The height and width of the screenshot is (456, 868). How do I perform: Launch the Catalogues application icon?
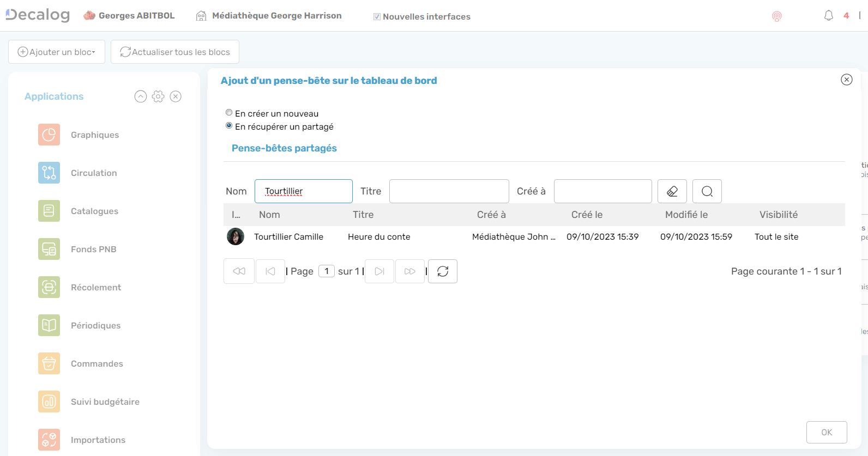click(x=49, y=211)
